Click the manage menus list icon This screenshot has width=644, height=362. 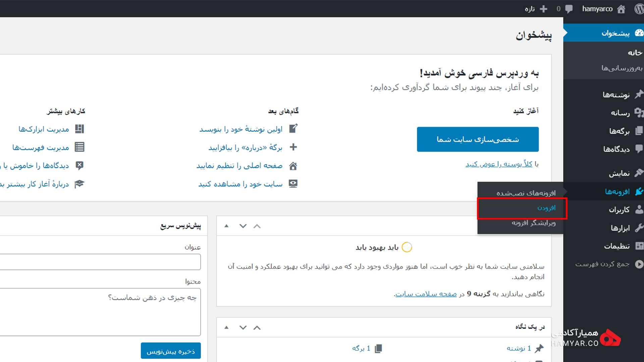coord(79,147)
